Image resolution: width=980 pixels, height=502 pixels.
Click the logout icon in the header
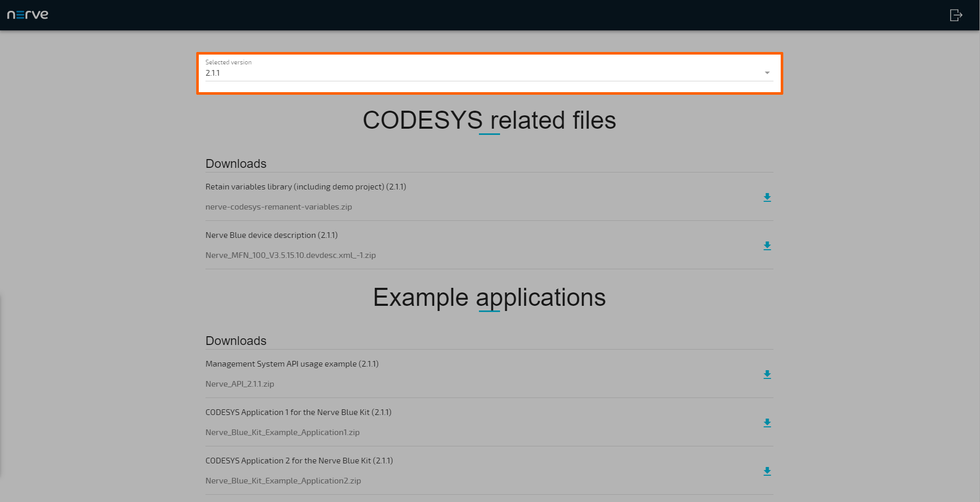point(956,15)
